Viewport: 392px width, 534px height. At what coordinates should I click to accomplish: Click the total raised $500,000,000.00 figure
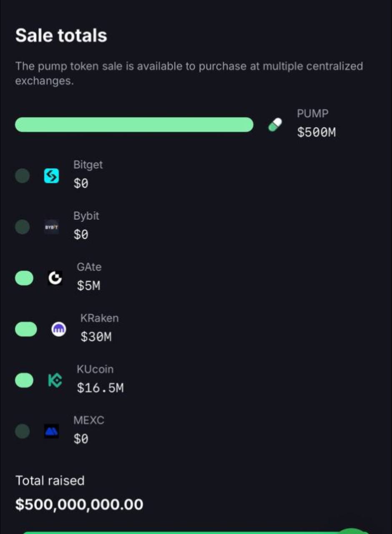point(79,504)
